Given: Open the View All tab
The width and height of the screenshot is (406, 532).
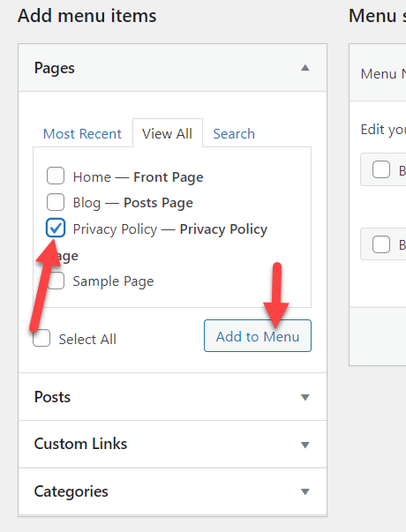Looking at the screenshot, I should coord(168,133).
